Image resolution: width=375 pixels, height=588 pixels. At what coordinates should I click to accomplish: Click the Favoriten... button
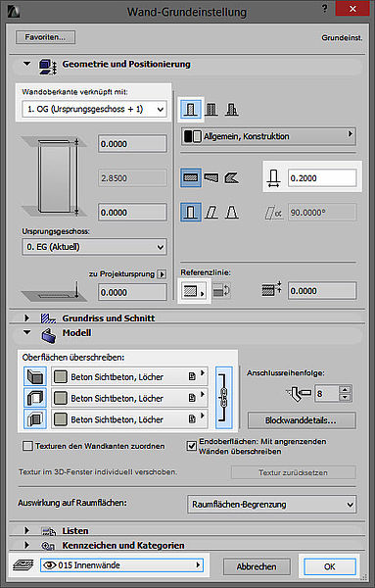coord(45,37)
